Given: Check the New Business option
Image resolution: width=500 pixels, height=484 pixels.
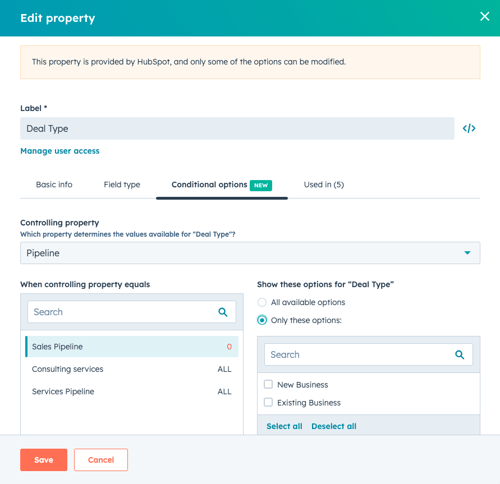Looking at the screenshot, I should coord(268,384).
